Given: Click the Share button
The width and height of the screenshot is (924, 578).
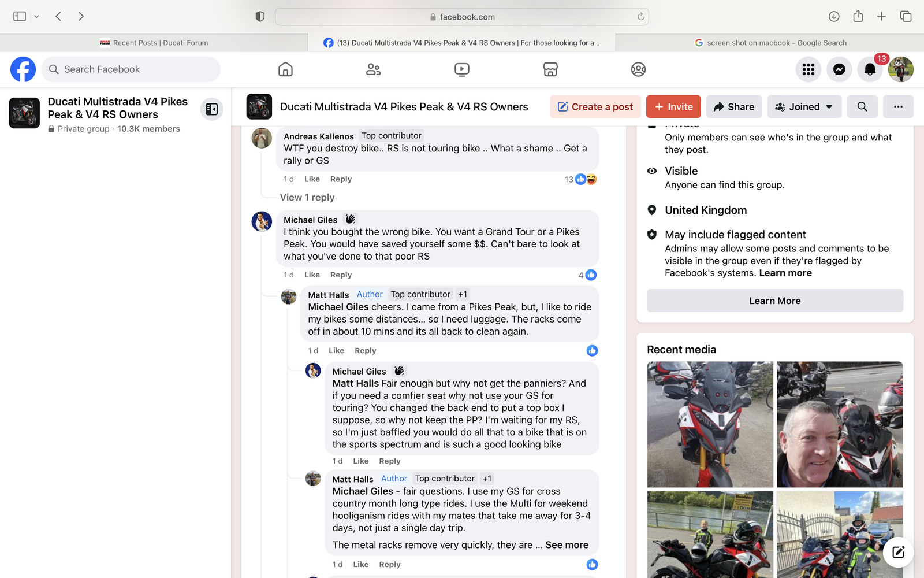Looking at the screenshot, I should [734, 107].
